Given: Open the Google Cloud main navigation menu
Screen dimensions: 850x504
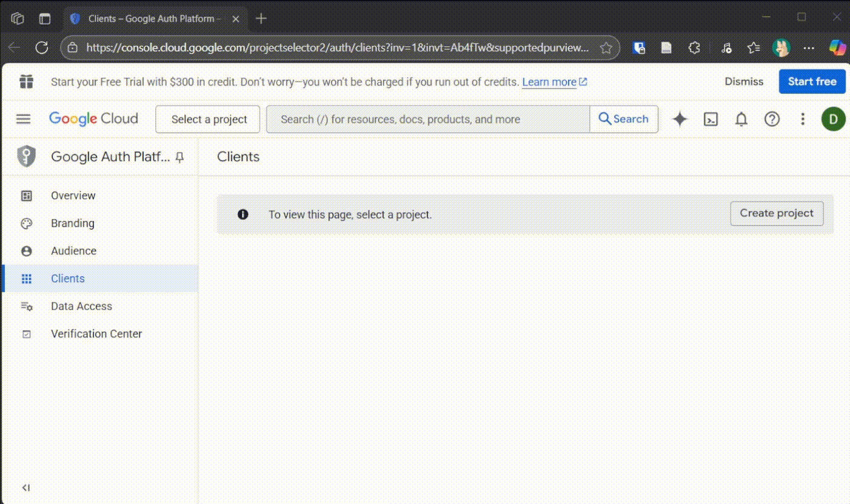Looking at the screenshot, I should tap(23, 119).
